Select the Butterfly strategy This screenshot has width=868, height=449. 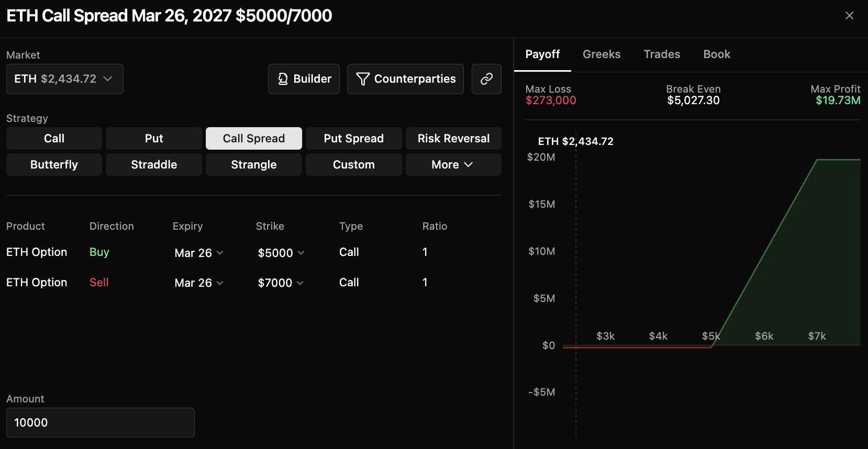click(x=54, y=164)
